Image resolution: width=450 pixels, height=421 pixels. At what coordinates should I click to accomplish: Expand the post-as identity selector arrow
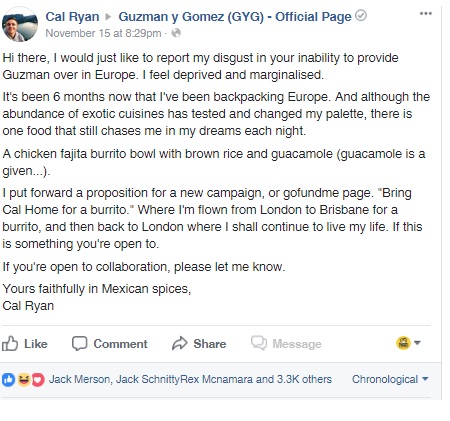pos(417,343)
